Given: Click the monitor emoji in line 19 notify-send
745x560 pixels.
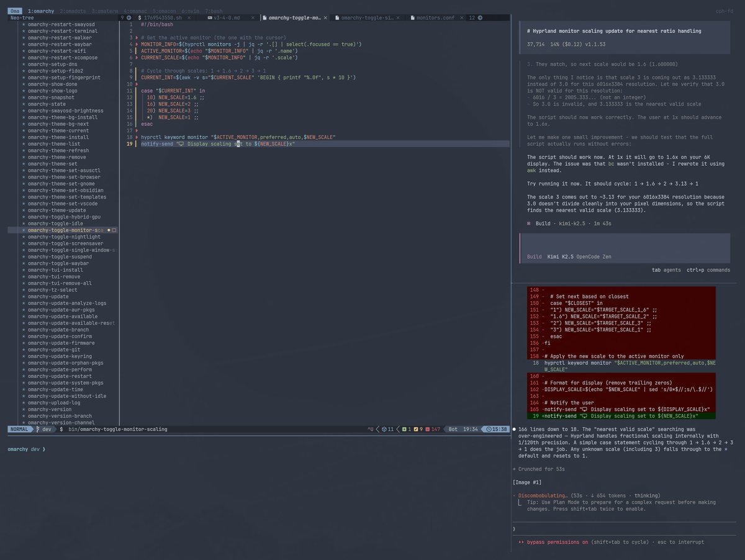Looking at the screenshot, I should coord(181,144).
